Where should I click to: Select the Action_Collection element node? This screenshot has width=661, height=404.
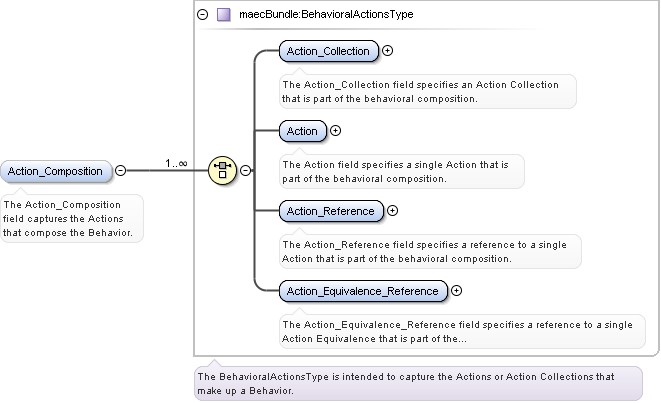328,51
